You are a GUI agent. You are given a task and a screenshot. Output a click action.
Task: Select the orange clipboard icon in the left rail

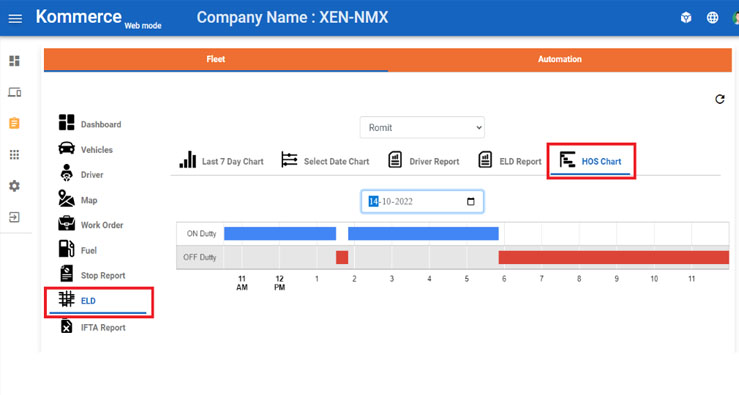click(15, 123)
